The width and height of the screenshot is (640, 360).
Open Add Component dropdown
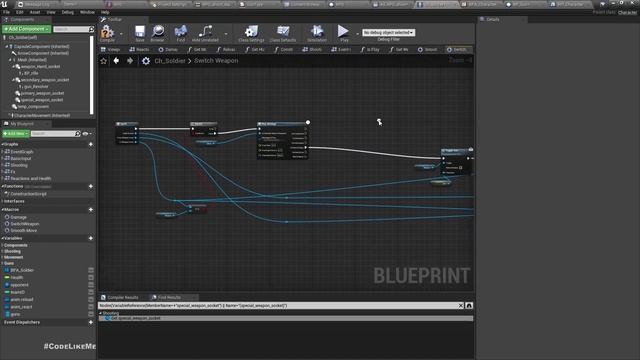point(27,29)
